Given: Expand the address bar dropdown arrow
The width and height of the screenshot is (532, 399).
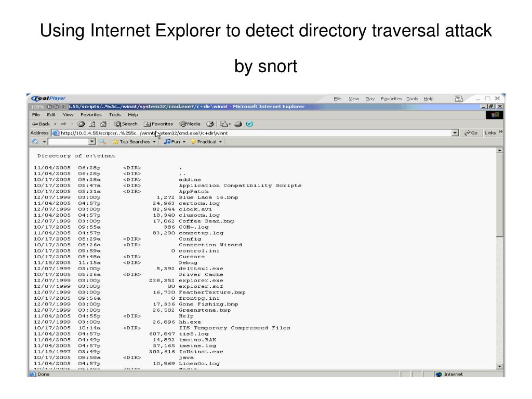Looking at the screenshot, I should pos(455,133).
